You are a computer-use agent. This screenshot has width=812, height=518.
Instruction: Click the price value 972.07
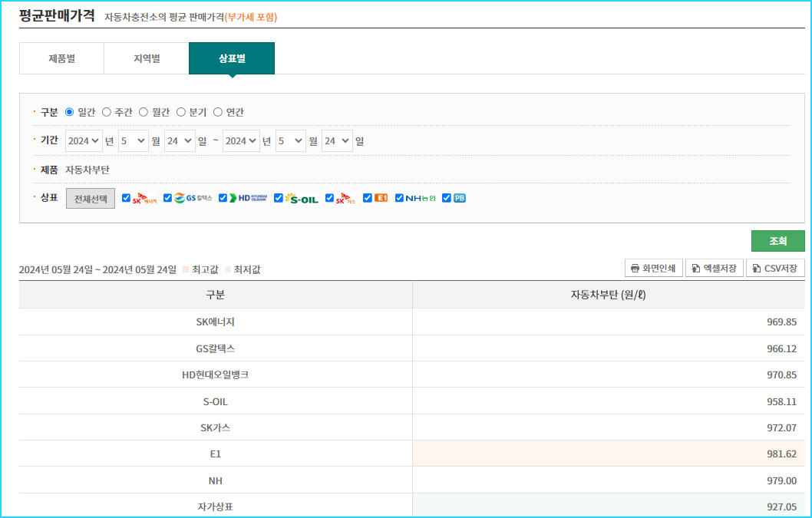(x=781, y=428)
